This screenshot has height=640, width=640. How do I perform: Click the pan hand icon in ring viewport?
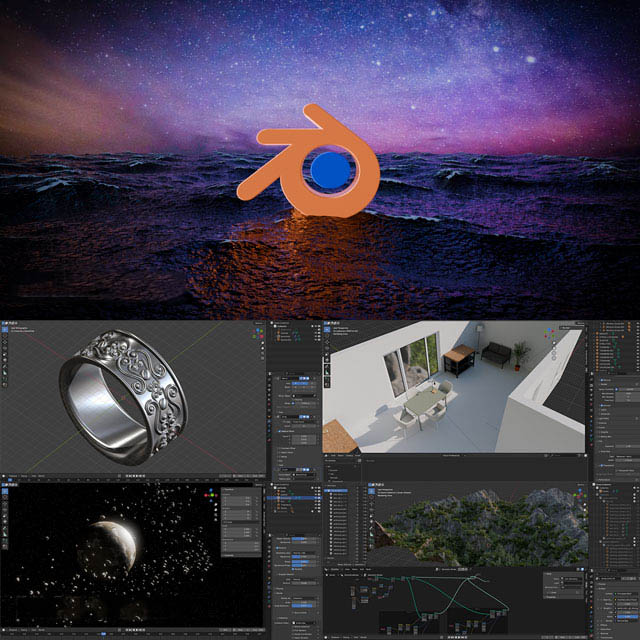point(262,348)
